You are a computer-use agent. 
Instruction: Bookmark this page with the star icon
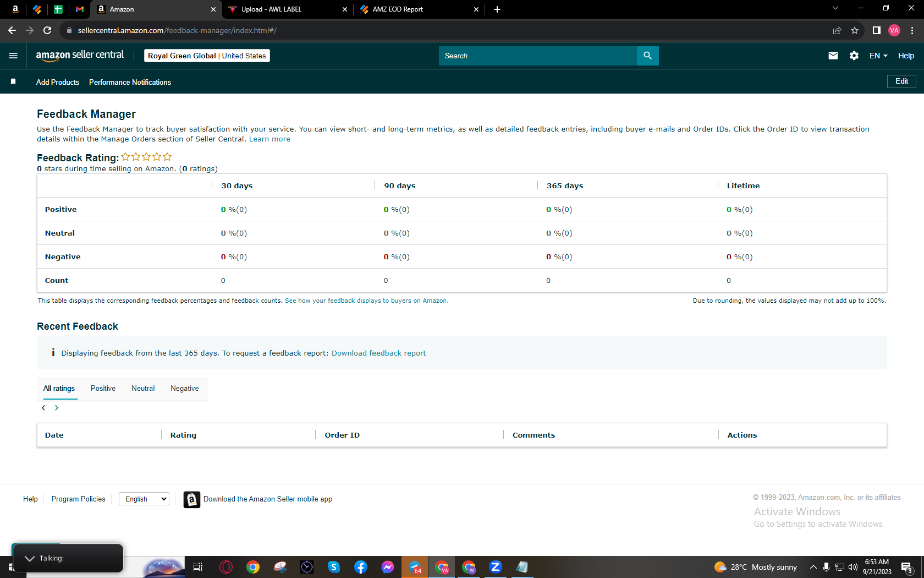pos(855,30)
